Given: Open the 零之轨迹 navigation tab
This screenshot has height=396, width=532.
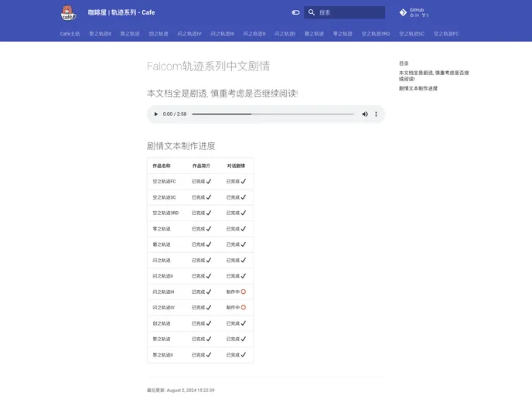Looking at the screenshot, I should pyautogui.click(x=343, y=33).
